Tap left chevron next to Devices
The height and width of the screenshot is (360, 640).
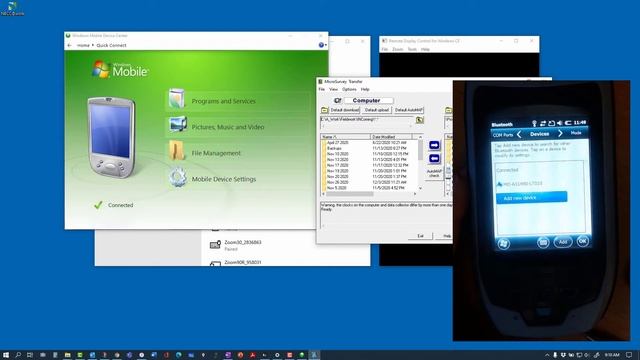(x=519, y=134)
